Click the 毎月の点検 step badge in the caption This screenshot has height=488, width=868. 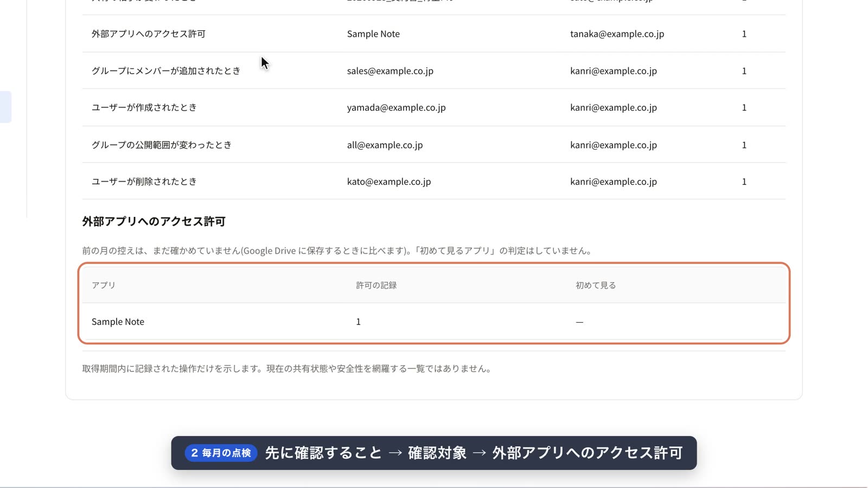(221, 453)
